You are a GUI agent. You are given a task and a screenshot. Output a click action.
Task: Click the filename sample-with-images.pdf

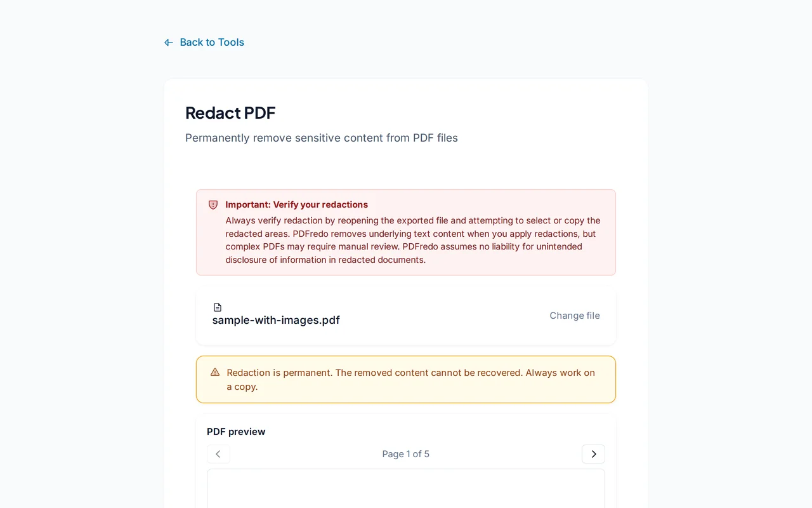point(276,320)
